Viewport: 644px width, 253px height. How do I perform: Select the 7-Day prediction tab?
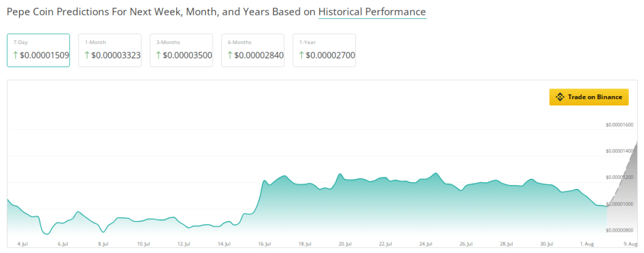click(x=38, y=50)
